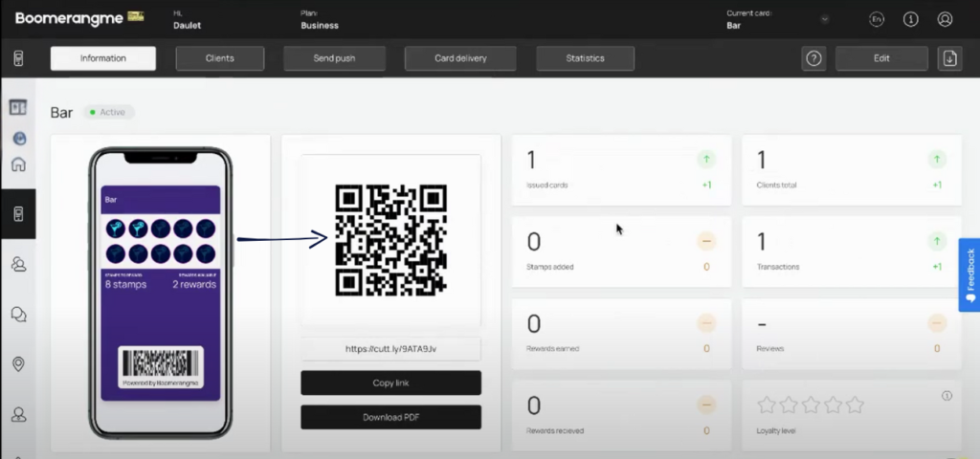
Task: Click the clients group icon in sidebar
Action: coord(18,264)
